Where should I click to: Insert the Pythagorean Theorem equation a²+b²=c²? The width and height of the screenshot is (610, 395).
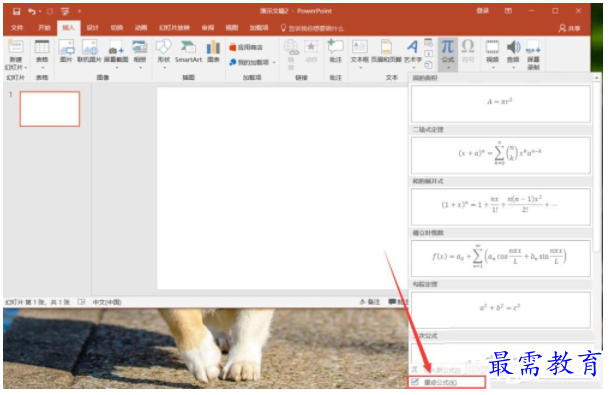[x=501, y=310]
